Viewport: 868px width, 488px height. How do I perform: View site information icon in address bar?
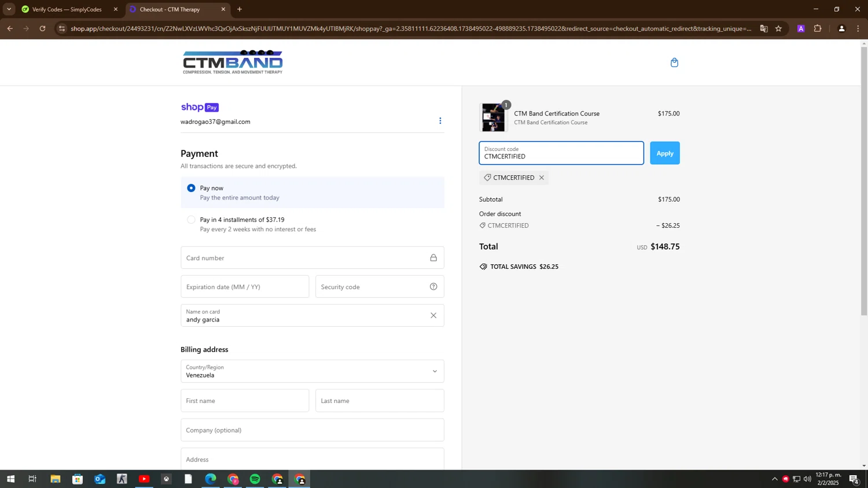(x=62, y=28)
